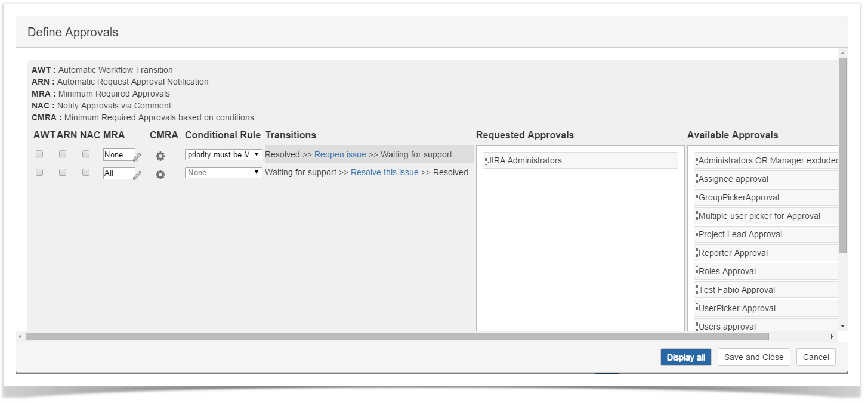Screen dimensions: 868x403
Task: Click the CMRA gear icon for Reopen issue row
Action: click(x=160, y=156)
